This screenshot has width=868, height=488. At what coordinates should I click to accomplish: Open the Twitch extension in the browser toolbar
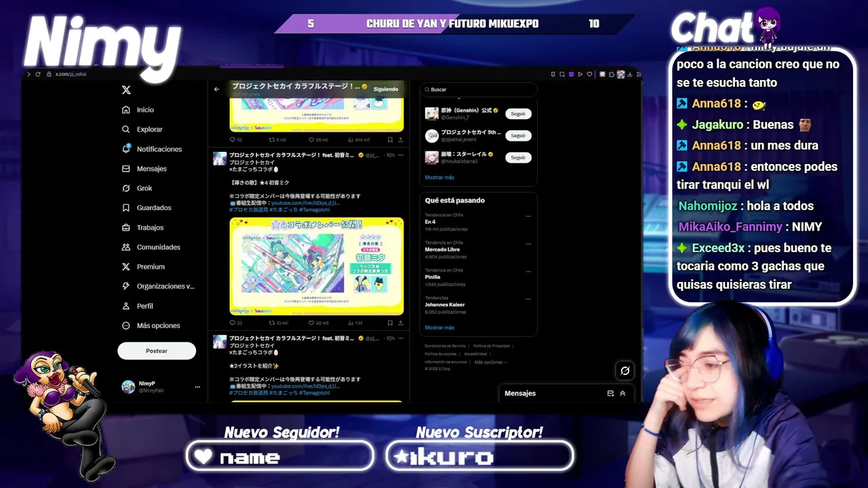tap(571, 74)
